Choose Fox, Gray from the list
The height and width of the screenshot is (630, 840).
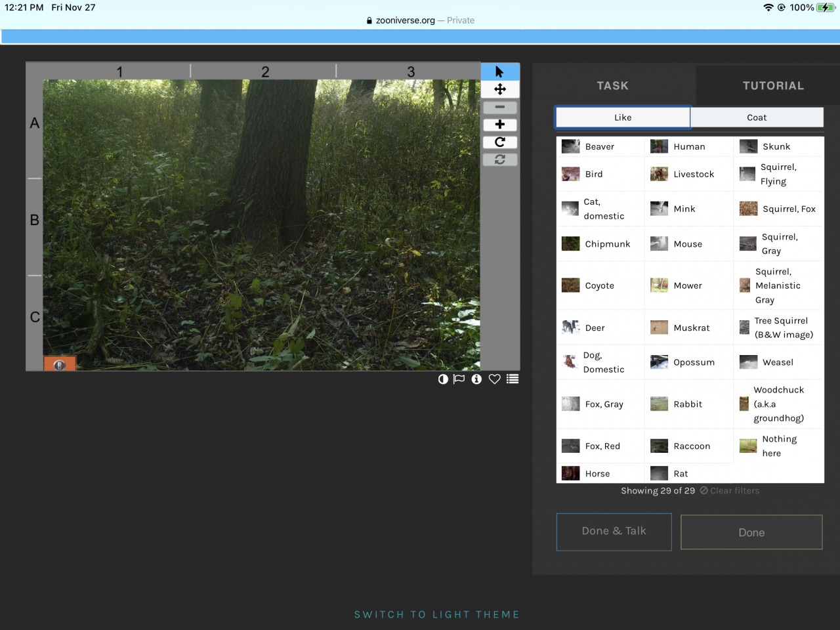(600, 404)
